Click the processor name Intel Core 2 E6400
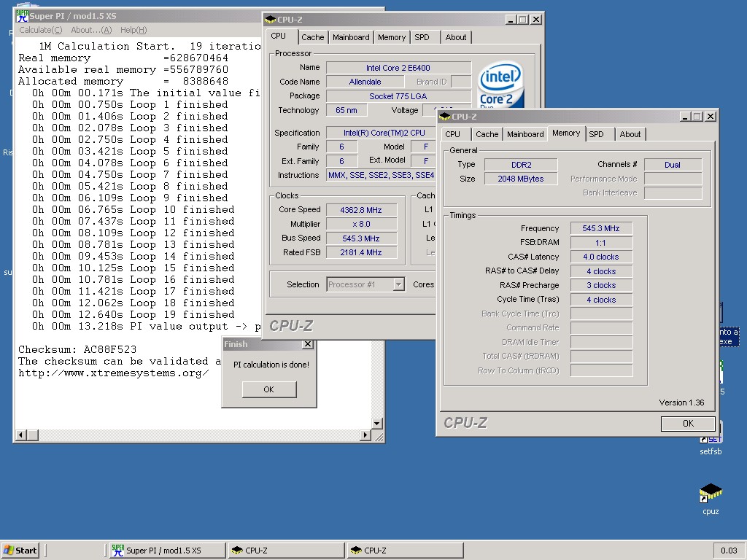747x560 pixels. click(x=398, y=68)
